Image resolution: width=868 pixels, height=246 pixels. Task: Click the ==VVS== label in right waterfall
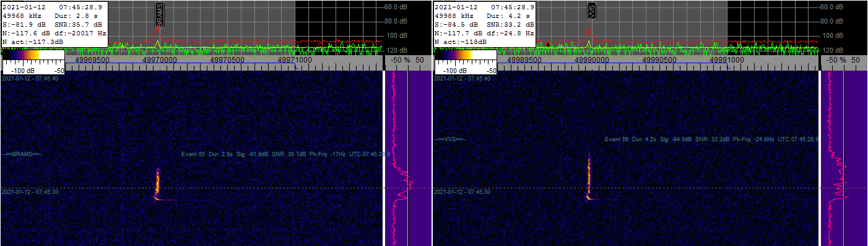coord(450,139)
